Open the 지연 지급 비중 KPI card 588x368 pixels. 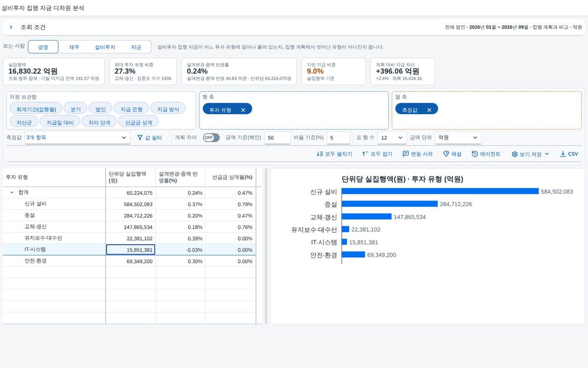(334, 71)
